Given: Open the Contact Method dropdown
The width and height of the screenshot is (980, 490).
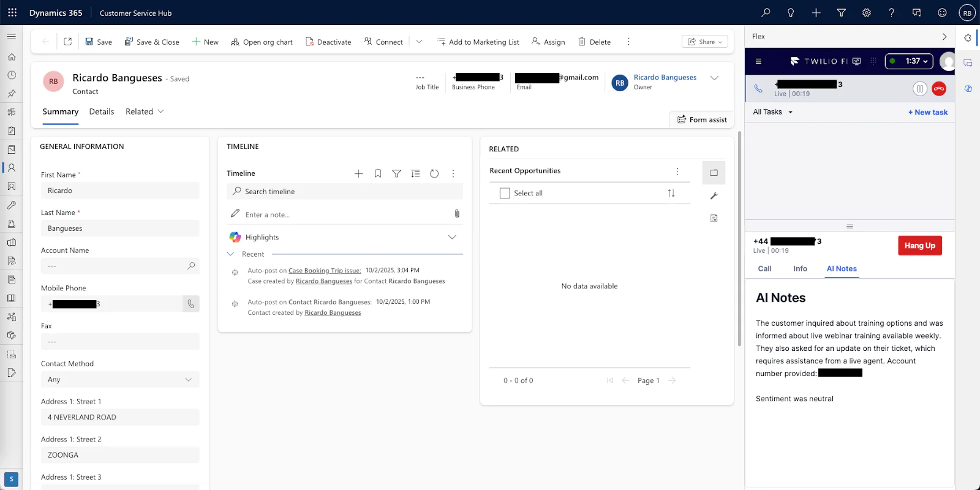Looking at the screenshot, I should [120, 380].
